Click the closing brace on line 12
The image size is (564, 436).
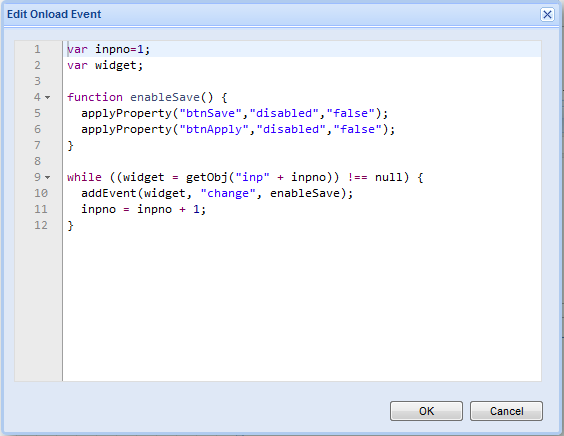(x=70, y=226)
